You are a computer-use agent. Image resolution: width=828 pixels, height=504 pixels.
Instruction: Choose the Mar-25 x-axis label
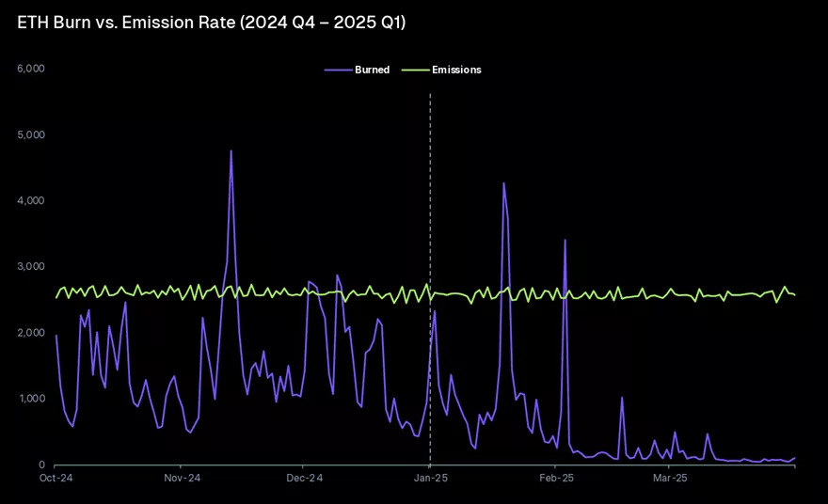pyautogui.click(x=669, y=478)
